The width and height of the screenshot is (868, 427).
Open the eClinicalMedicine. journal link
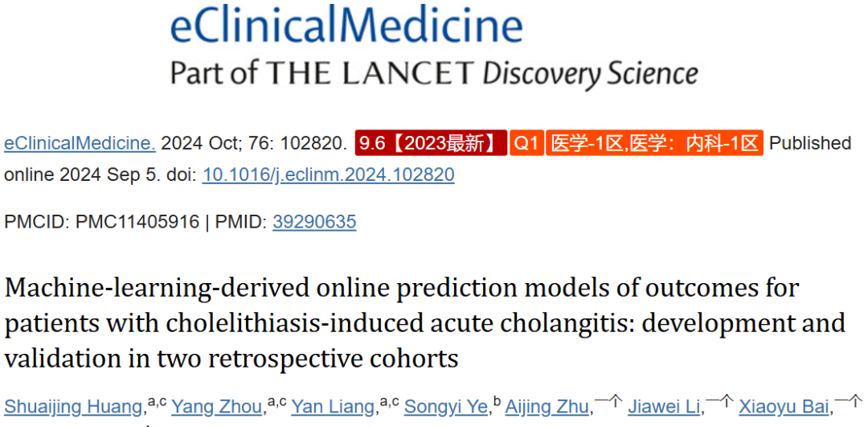80,144
